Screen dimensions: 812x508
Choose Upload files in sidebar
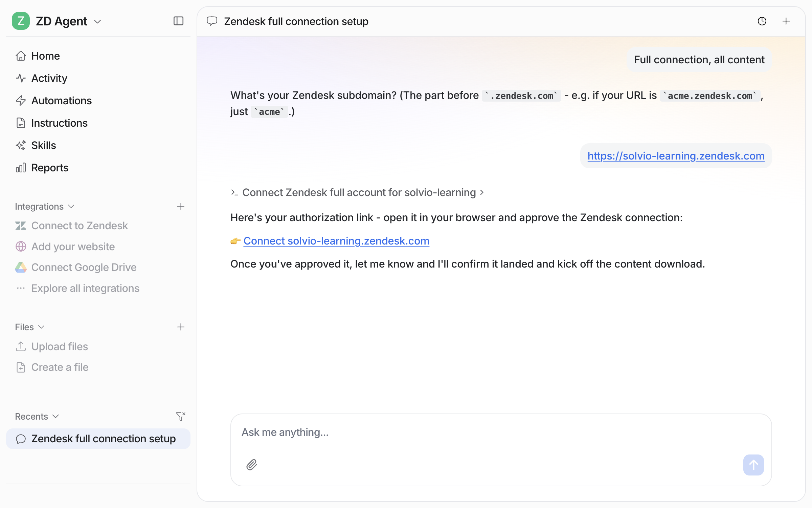51,346
